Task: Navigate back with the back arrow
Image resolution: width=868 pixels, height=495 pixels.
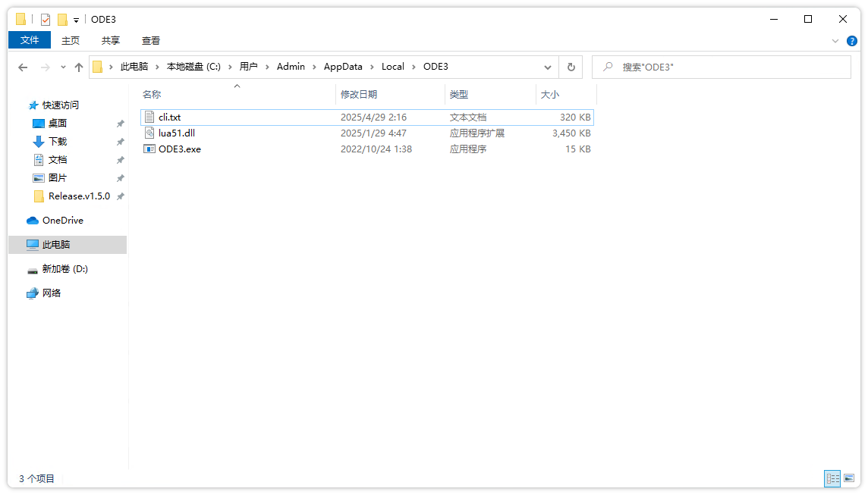Action: [x=23, y=67]
